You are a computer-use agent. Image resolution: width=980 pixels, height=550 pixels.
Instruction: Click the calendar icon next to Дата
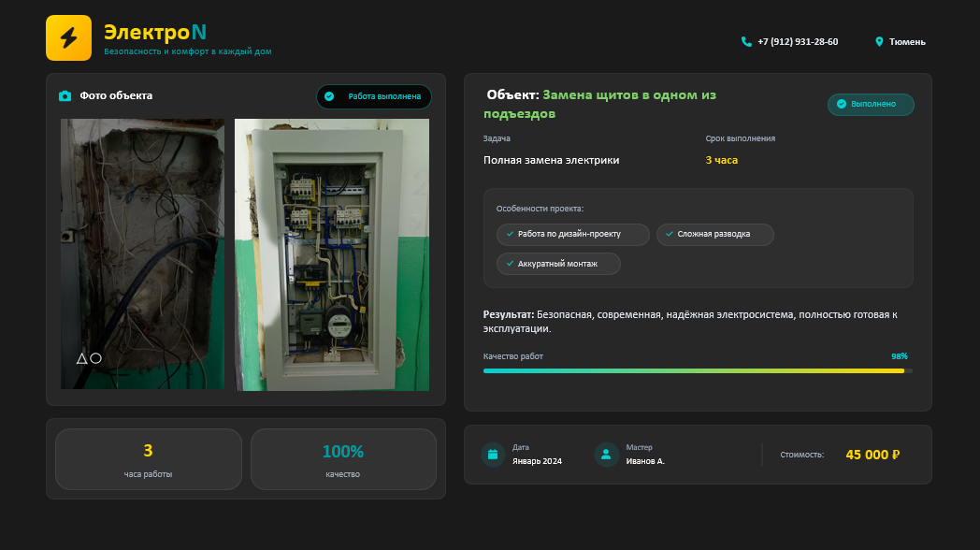493,455
